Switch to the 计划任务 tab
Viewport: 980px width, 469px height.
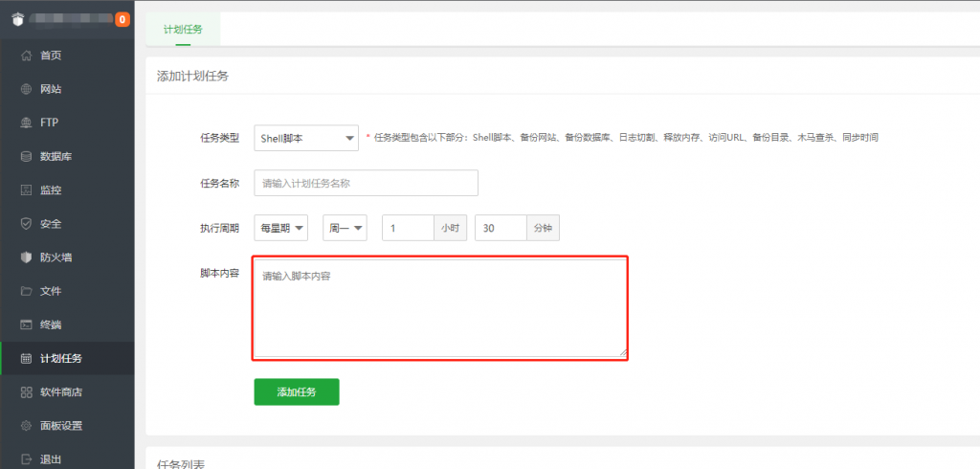[183, 30]
